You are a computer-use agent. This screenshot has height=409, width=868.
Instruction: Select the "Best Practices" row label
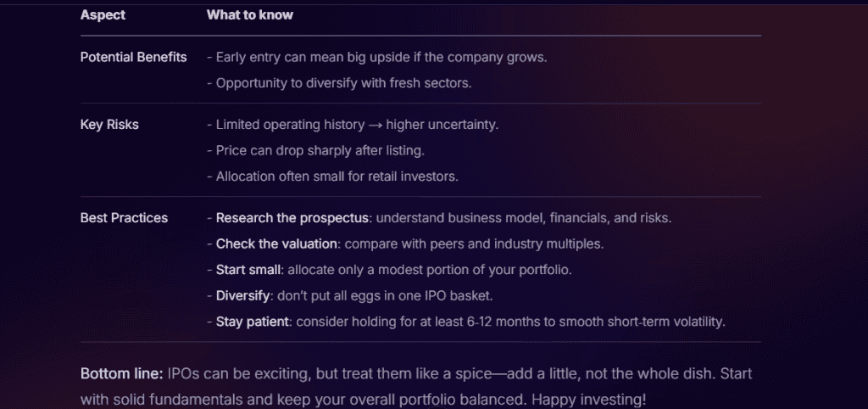click(x=124, y=218)
